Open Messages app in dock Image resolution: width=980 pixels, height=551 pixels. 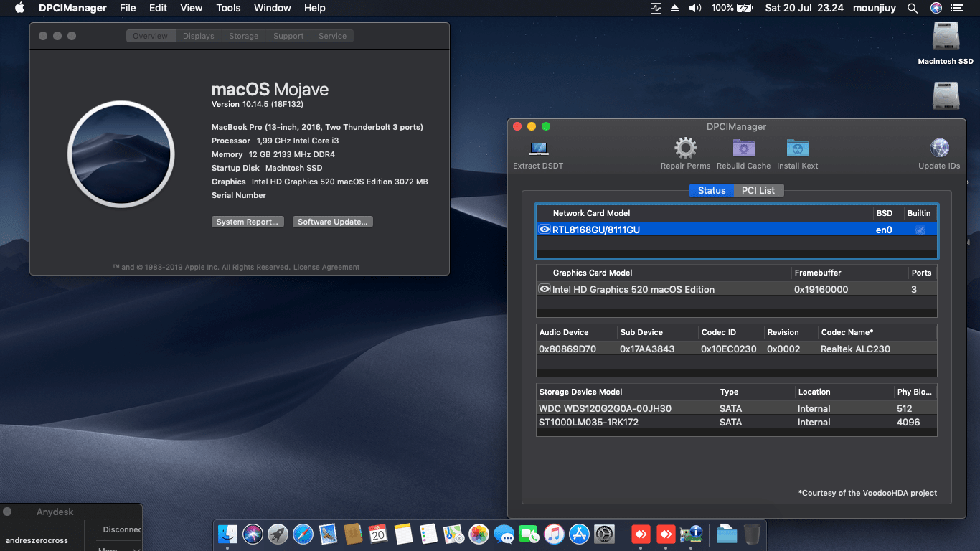pos(504,534)
